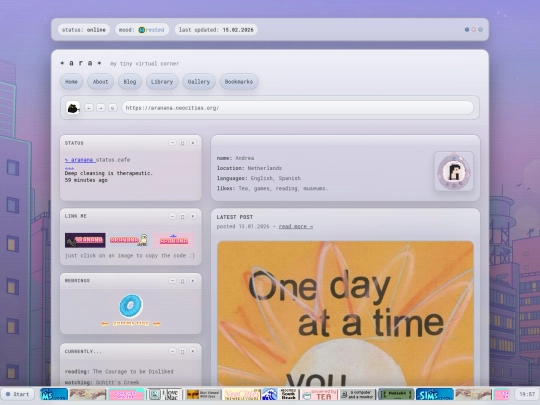Screen dimensions: 540x405
Task: Go to next webring site with right arrow
Action: (157, 323)
